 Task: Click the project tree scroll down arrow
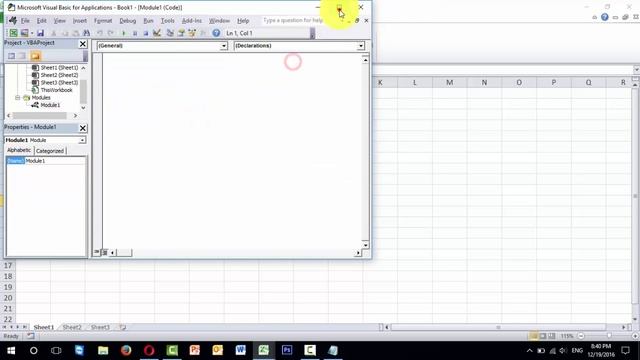(83, 108)
